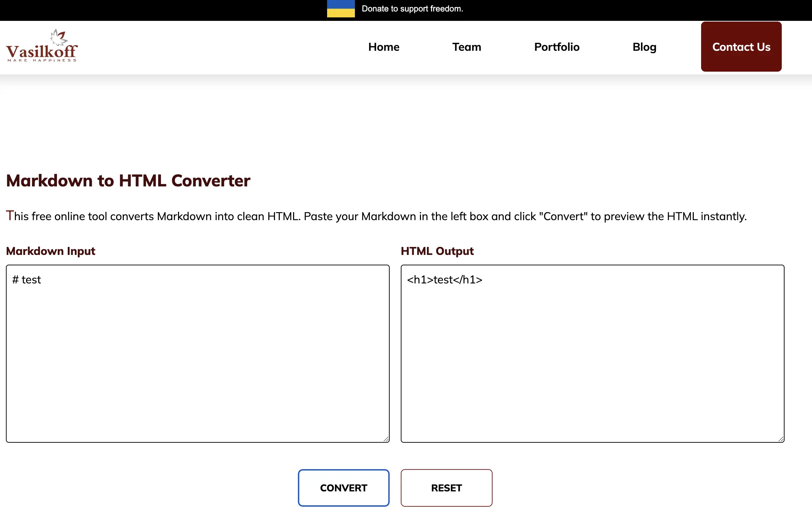This screenshot has height=514, width=812.
Task: Open the Home page
Action: tap(383, 47)
